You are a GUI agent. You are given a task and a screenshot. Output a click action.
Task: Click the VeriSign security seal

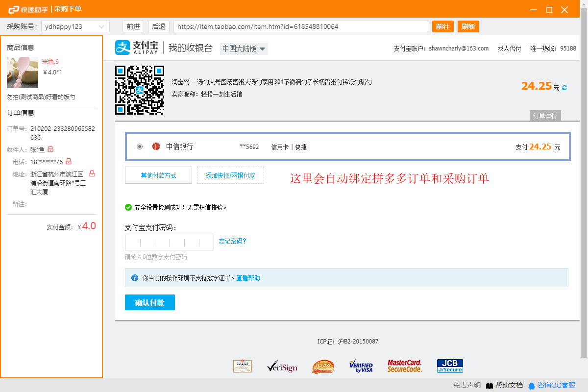[x=283, y=366]
